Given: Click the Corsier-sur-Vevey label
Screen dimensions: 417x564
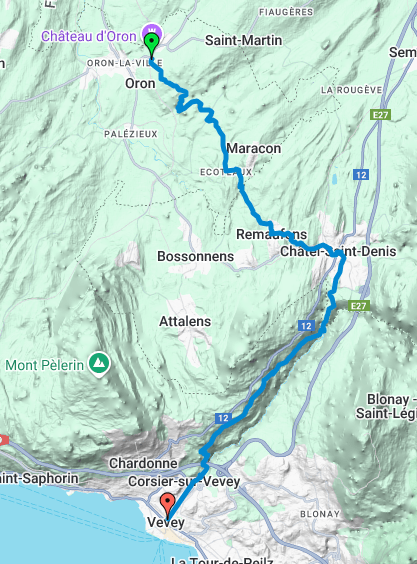Looking at the screenshot, I should coord(184,481).
